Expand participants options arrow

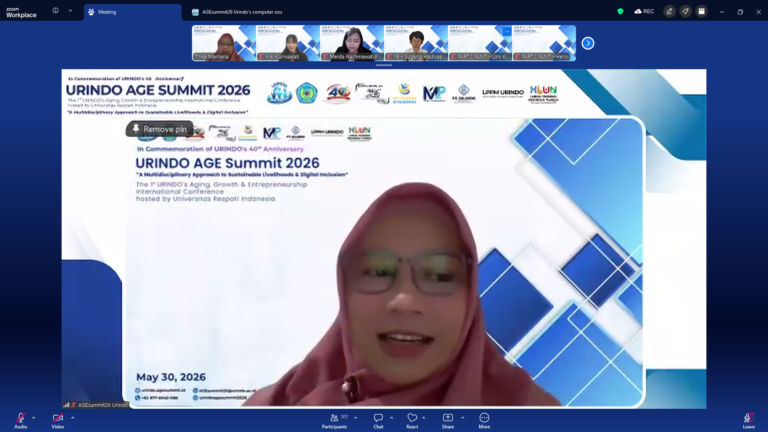(x=356, y=418)
